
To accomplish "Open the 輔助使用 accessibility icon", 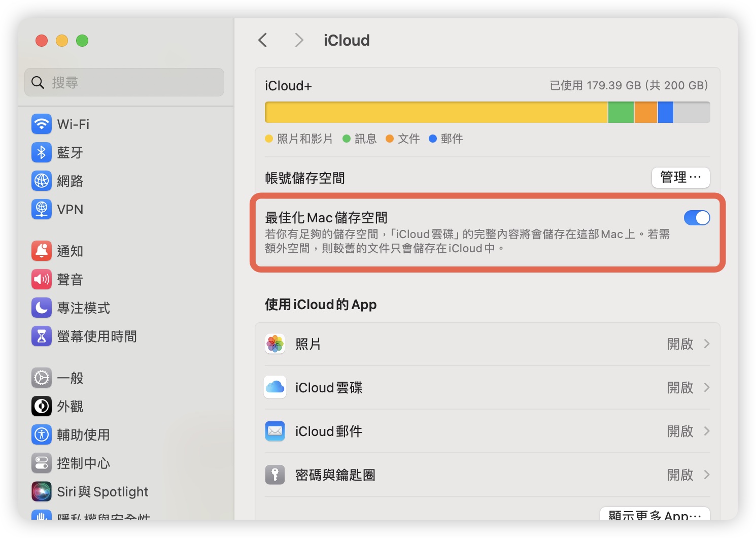I will coord(42,434).
